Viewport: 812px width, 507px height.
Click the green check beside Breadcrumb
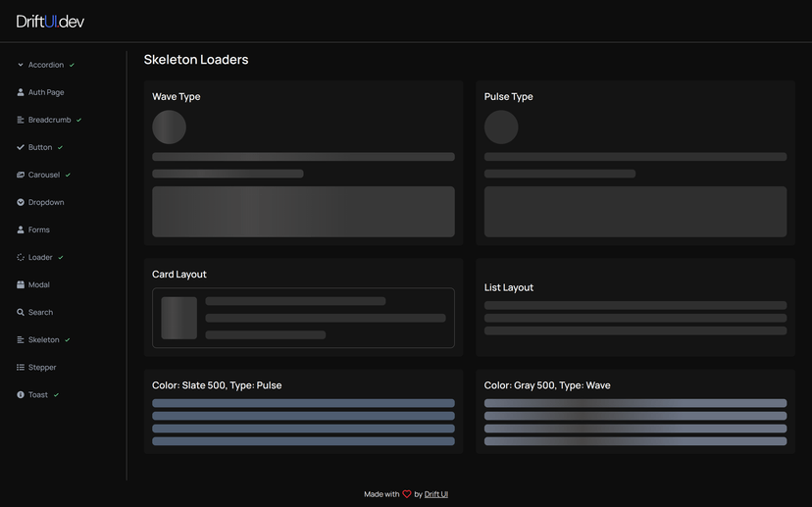[x=78, y=120]
